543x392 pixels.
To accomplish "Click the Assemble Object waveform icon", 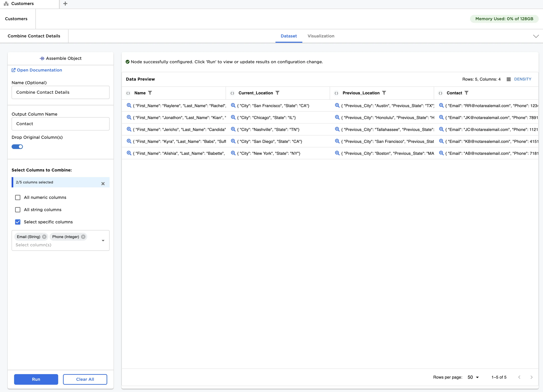I will [x=42, y=58].
